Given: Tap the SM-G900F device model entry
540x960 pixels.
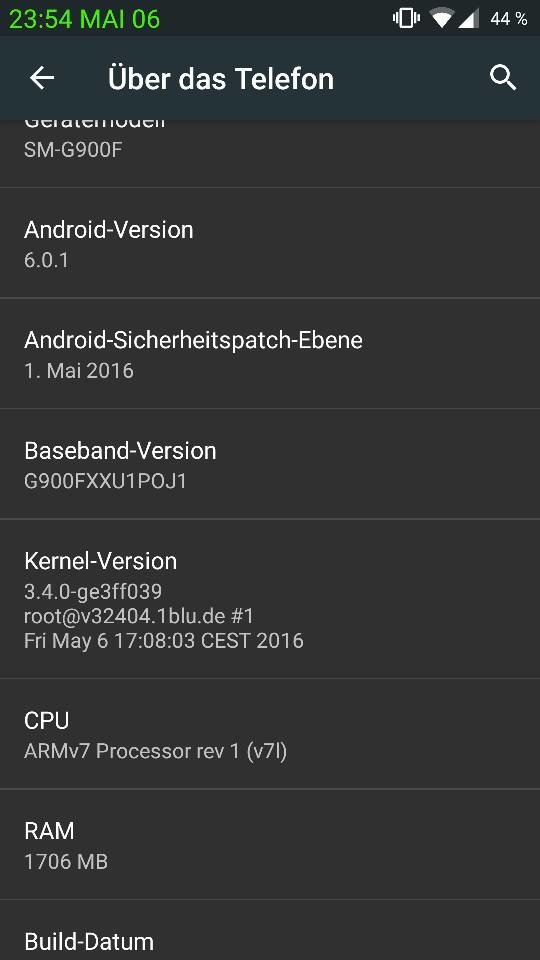Looking at the screenshot, I should pos(270,153).
